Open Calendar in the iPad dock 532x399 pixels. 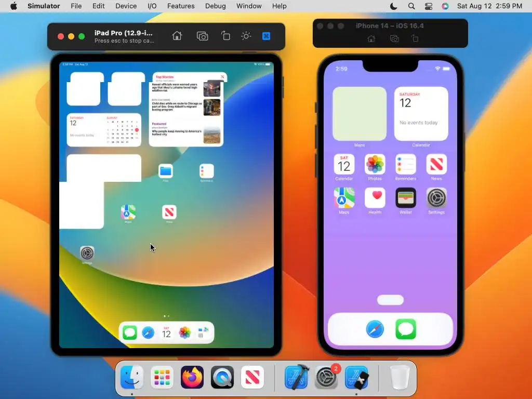(166, 333)
